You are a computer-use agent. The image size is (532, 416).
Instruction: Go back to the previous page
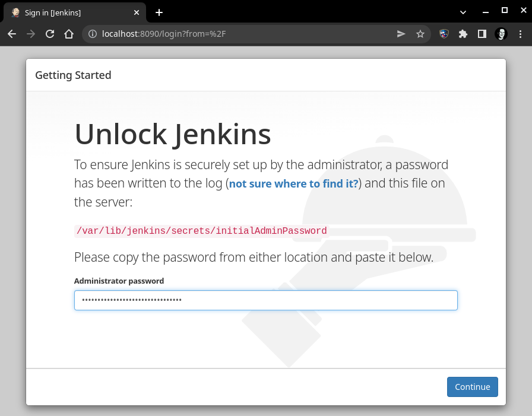(x=12, y=34)
